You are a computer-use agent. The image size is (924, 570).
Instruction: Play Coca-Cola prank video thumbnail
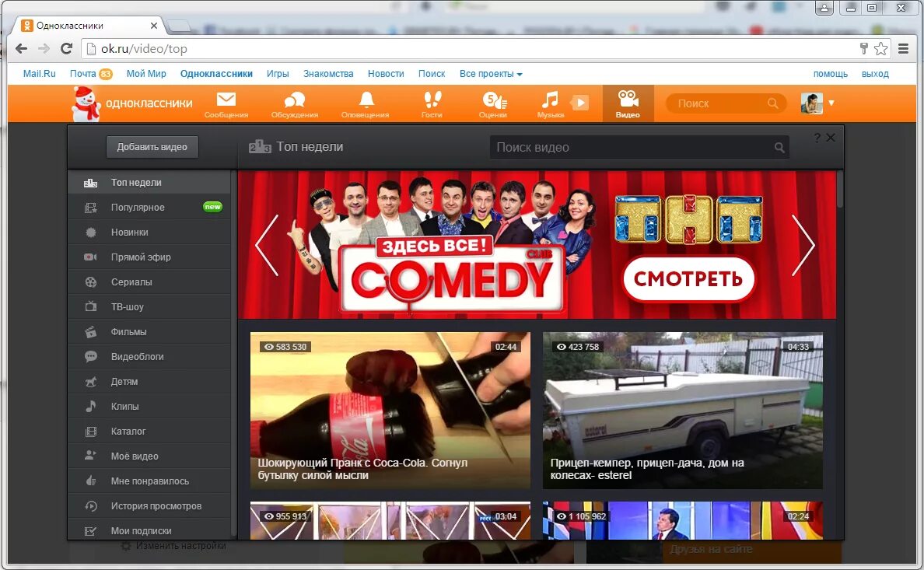coord(390,411)
